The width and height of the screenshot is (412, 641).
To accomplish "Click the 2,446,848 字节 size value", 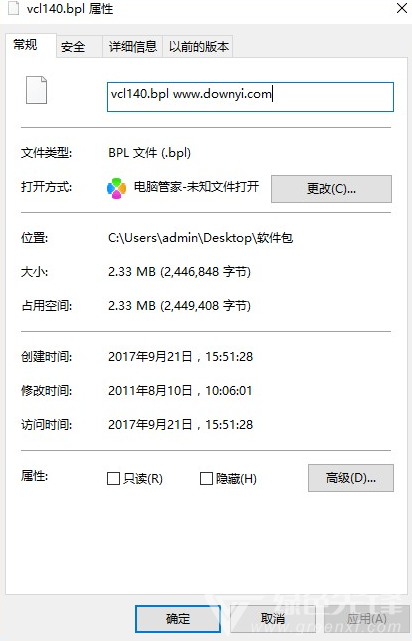I will [206, 272].
